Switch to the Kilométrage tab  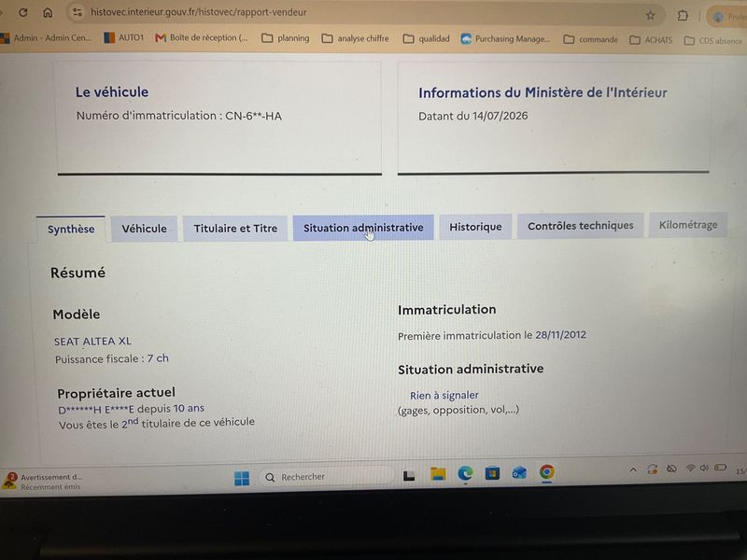[x=688, y=225]
